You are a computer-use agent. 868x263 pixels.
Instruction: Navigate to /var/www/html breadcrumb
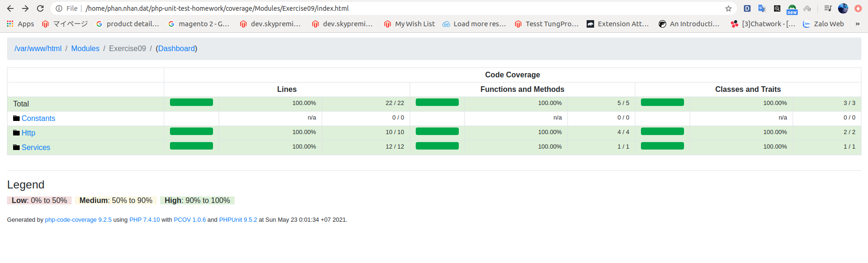pyautogui.click(x=38, y=49)
